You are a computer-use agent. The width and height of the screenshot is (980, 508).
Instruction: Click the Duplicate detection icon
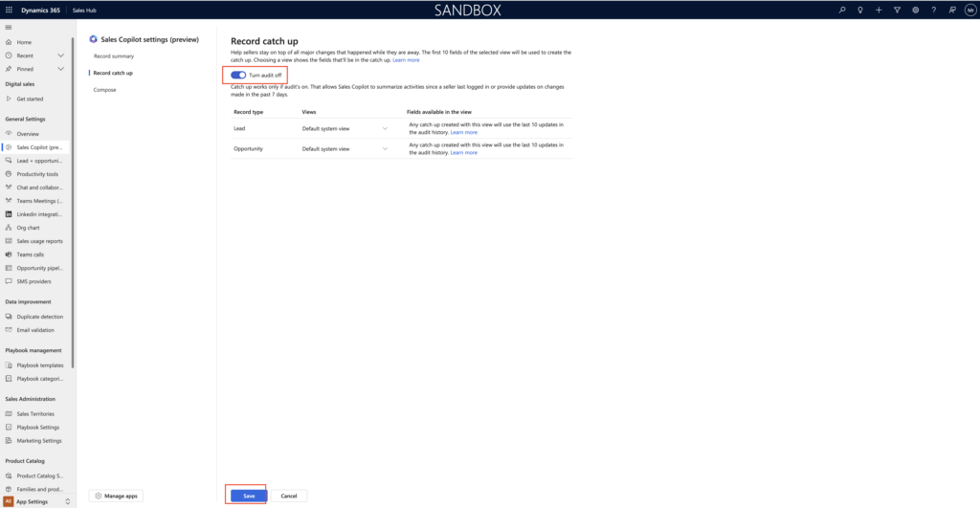click(x=9, y=316)
